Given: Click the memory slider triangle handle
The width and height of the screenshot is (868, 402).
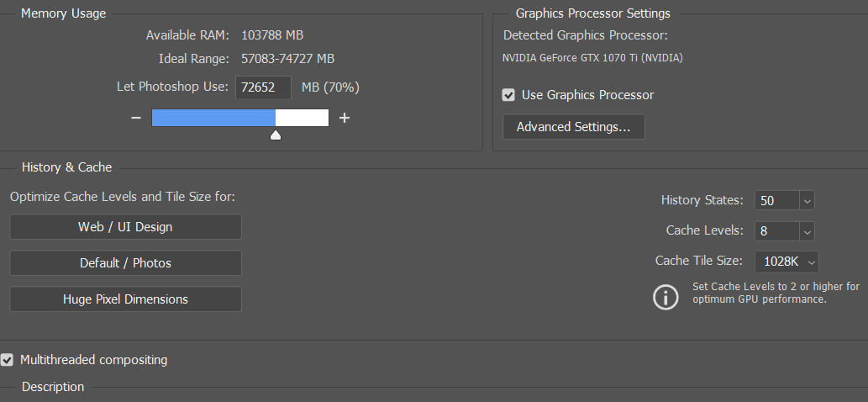Looking at the screenshot, I should pyautogui.click(x=276, y=135).
